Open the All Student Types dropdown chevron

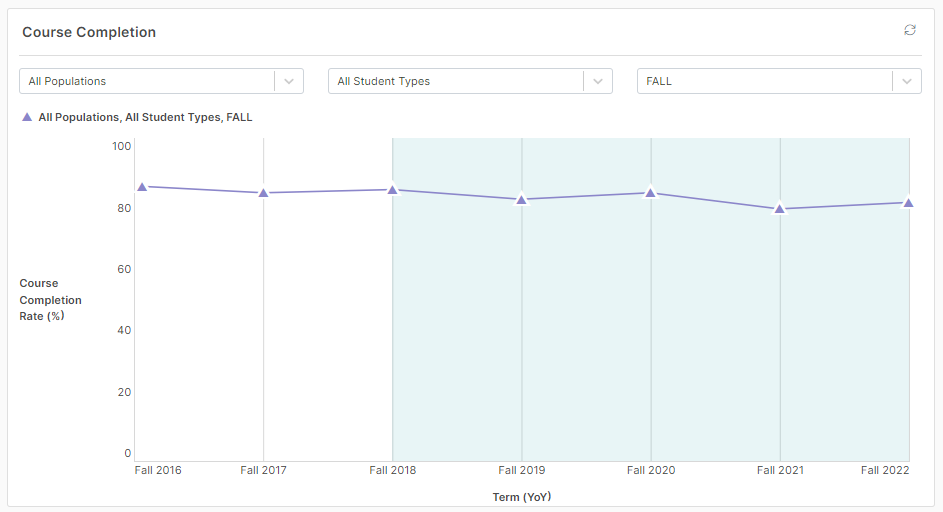pyautogui.click(x=598, y=81)
